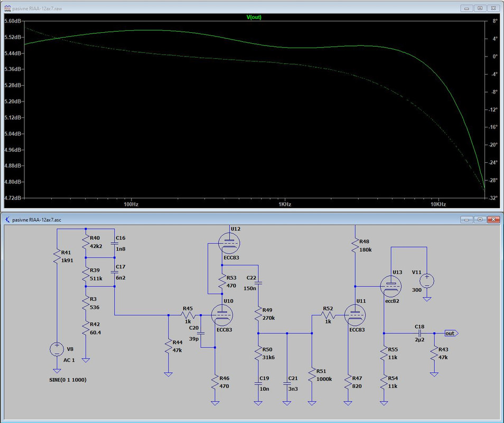Select capacitor C18 2µ2
The width and height of the screenshot is (504, 423).
420,333
